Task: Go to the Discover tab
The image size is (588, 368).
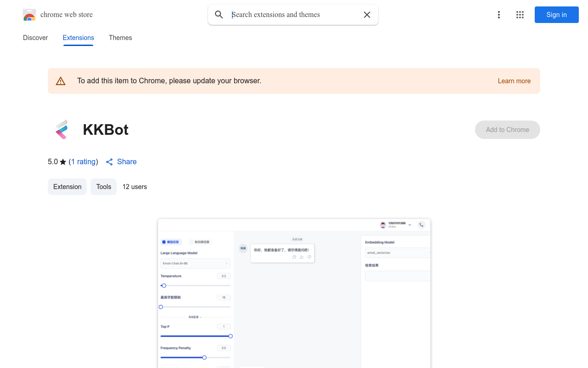Action: [x=35, y=38]
